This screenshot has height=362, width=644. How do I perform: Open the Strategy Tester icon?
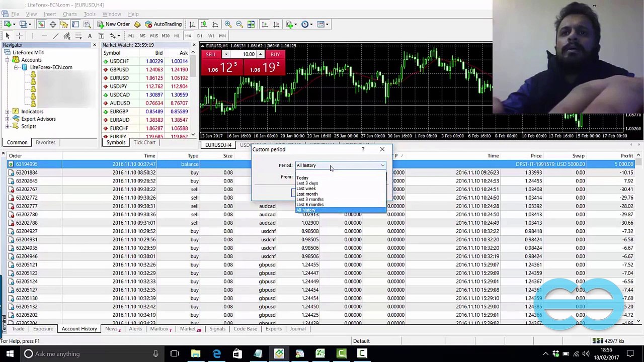coord(87,24)
